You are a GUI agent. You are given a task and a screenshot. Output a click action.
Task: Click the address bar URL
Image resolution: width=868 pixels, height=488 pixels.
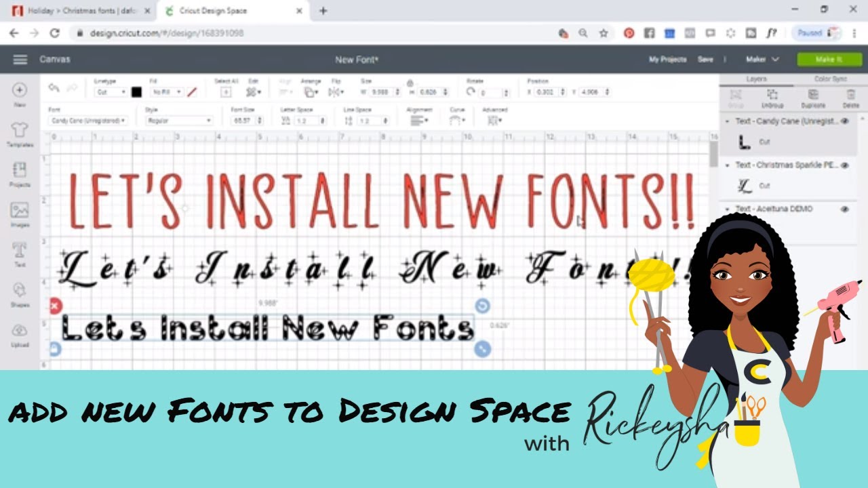165,33
